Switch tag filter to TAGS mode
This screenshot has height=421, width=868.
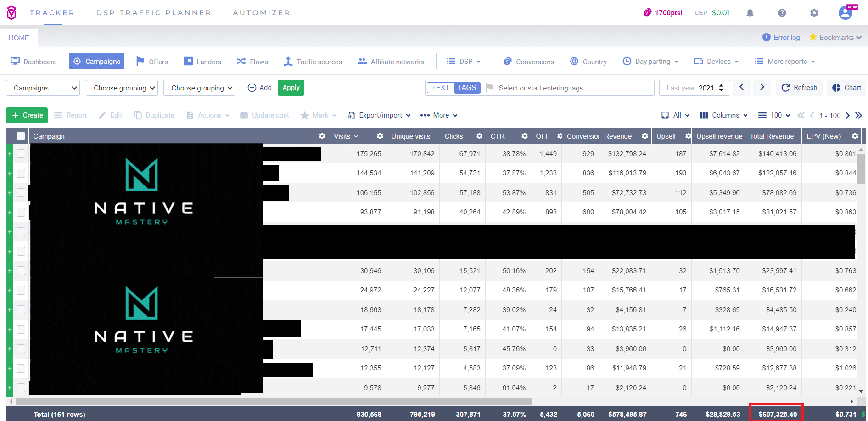(x=467, y=87)
